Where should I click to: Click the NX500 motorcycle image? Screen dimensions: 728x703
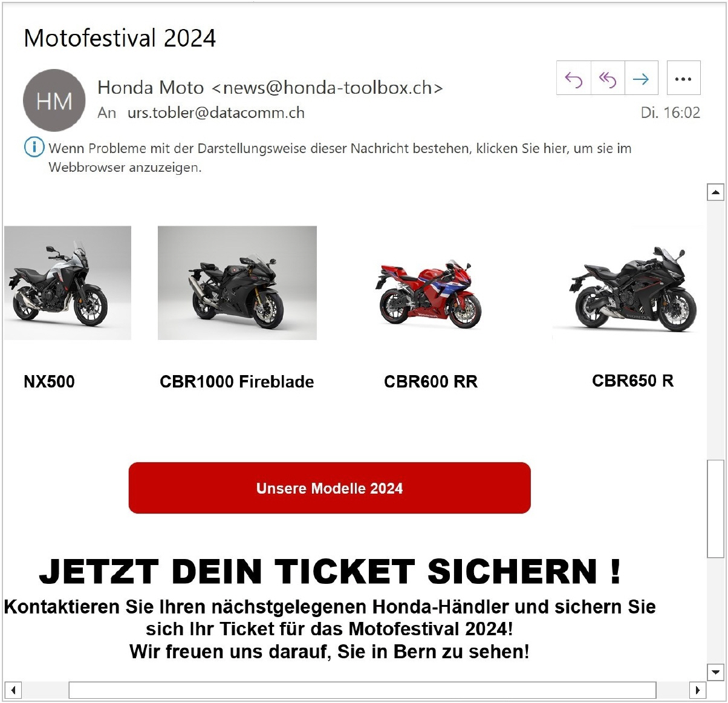tap(68, 283)
